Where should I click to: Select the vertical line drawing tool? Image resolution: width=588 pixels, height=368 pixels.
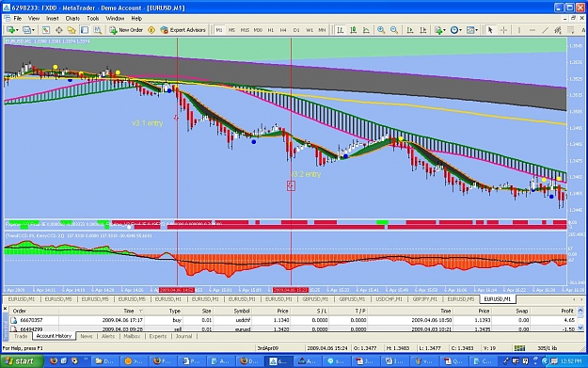pyautogui.click(x=519, y=30)
